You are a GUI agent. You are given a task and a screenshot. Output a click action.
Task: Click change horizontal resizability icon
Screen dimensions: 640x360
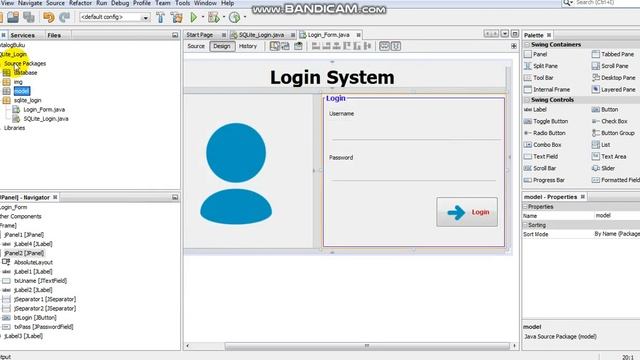coord(384,46)
